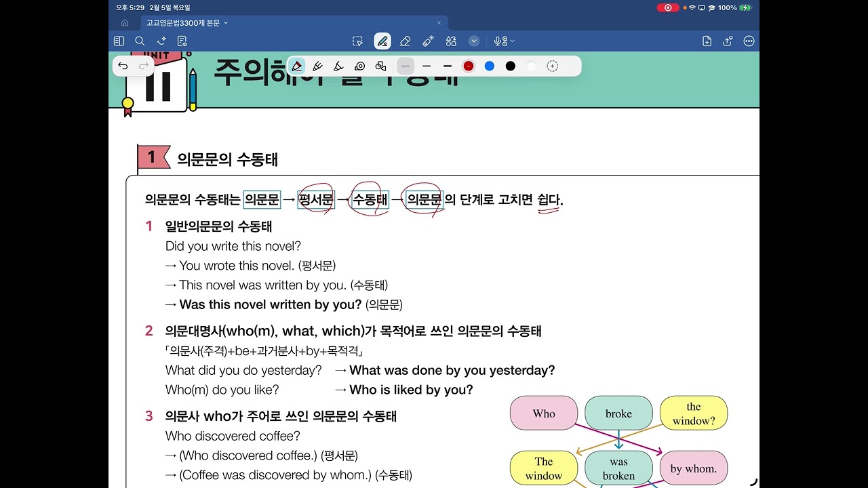The image size is (868, 488).
Task: Switch to the 고교영문법3300제 본문 tab
Action: [293, 22]
